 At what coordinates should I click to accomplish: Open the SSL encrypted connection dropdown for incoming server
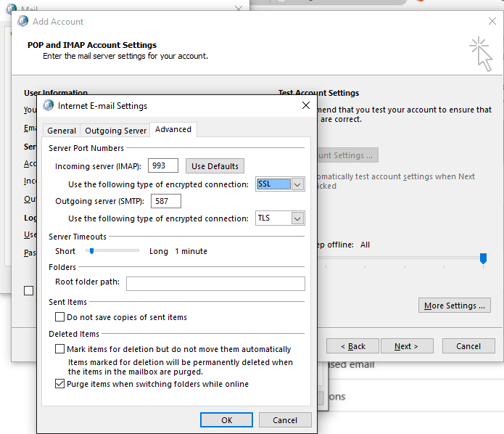(x=297, y=184)
